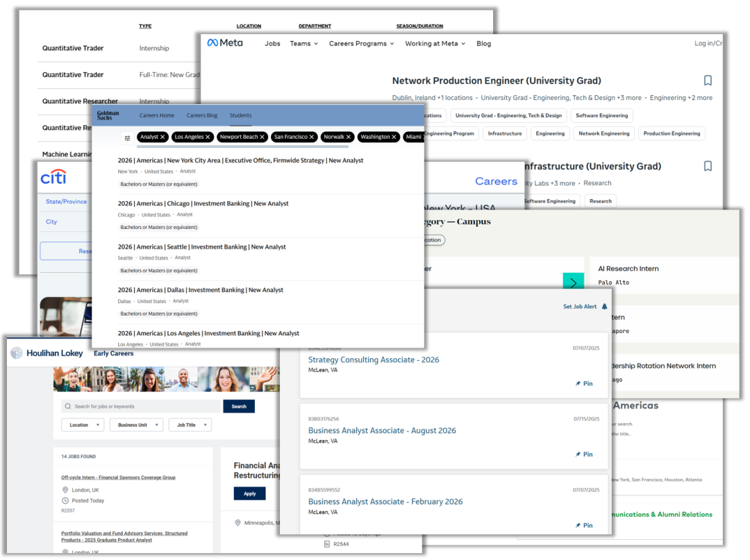Select the first Quantitative Trader Internship row
This screenshot has height=560, width=750.
(x=121, y=49)
